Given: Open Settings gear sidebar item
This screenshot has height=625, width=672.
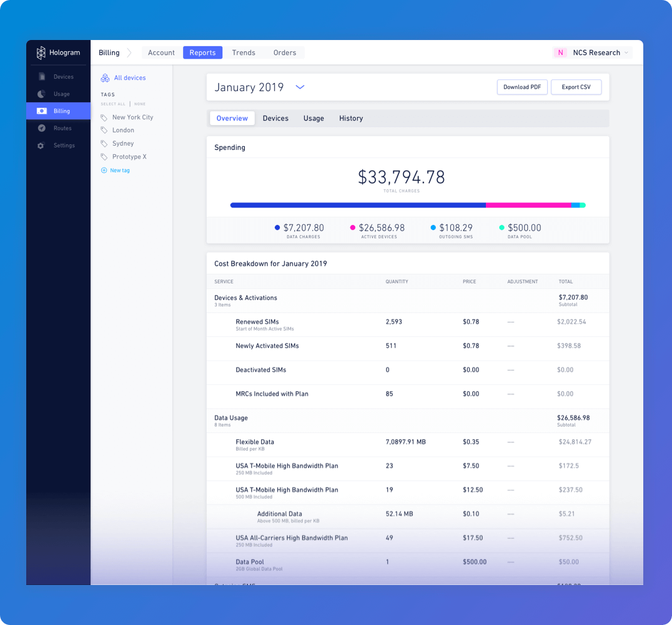Looking at the screenshot, I should pos(58,146).
